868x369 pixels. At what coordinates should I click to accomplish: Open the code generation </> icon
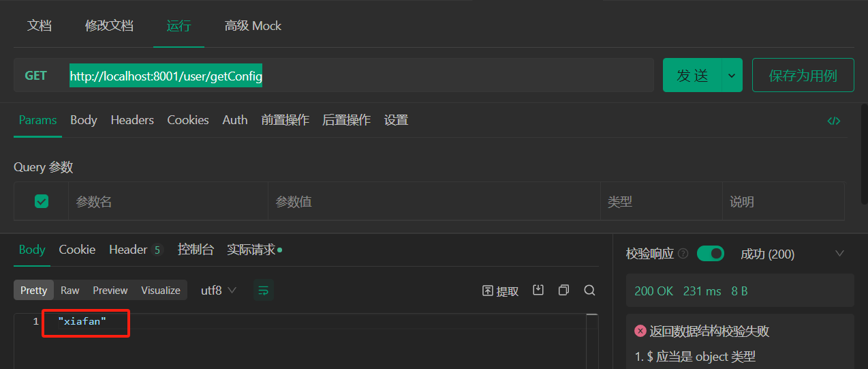click(833, 121)
